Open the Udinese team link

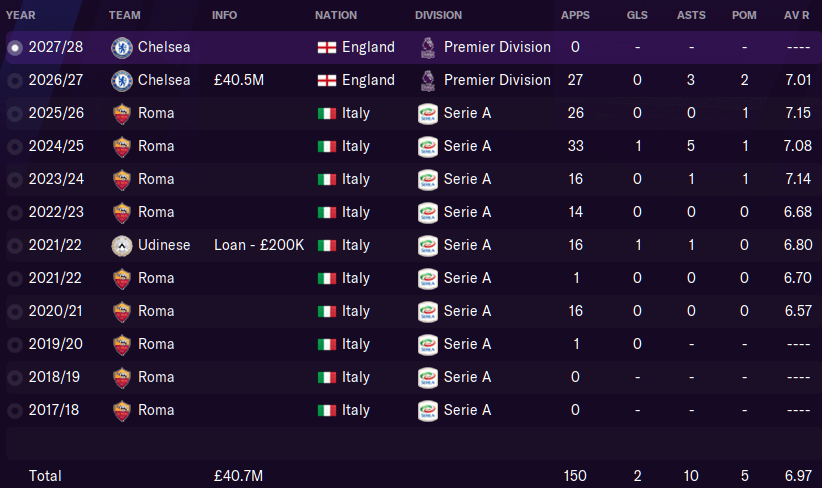pos(164,245)
